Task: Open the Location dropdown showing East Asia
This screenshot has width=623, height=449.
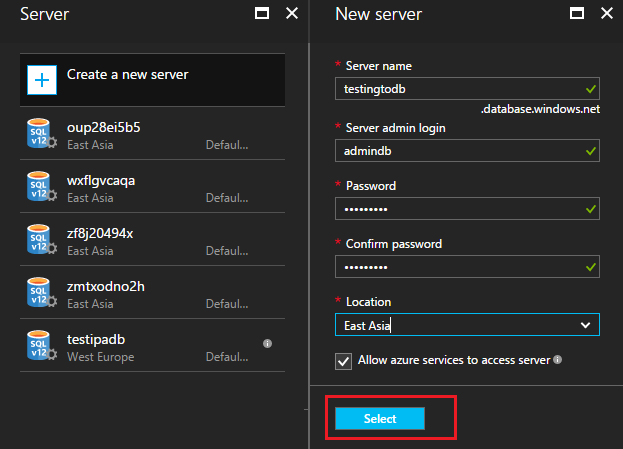Action: pos(466,325)
